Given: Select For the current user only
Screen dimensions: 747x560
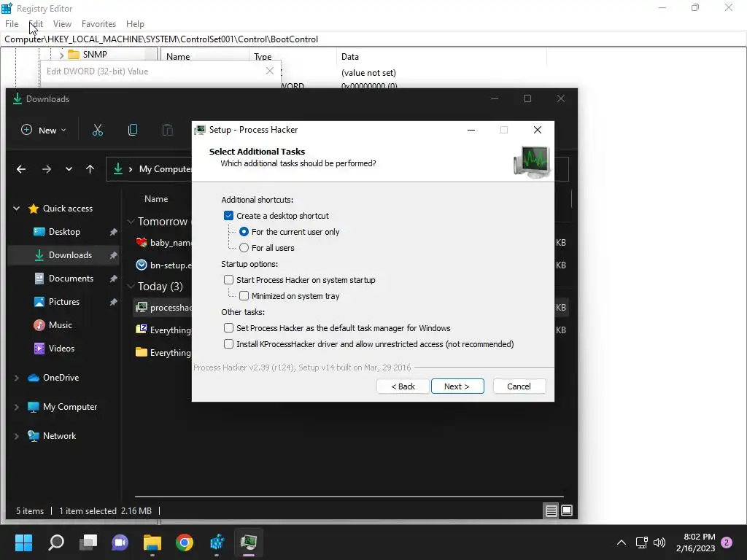Looking at the screenshot, I should tap(244, 232).
